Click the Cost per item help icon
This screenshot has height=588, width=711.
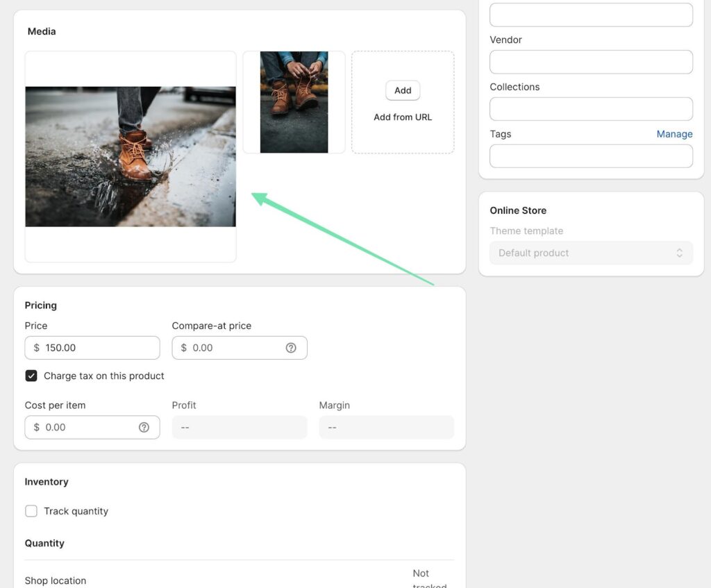144,428
